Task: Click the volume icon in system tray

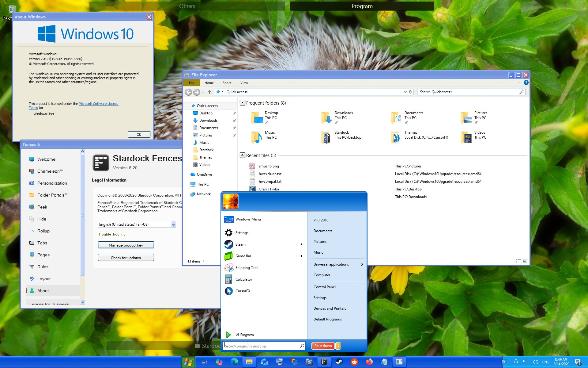Action: (x=535, y=362)
